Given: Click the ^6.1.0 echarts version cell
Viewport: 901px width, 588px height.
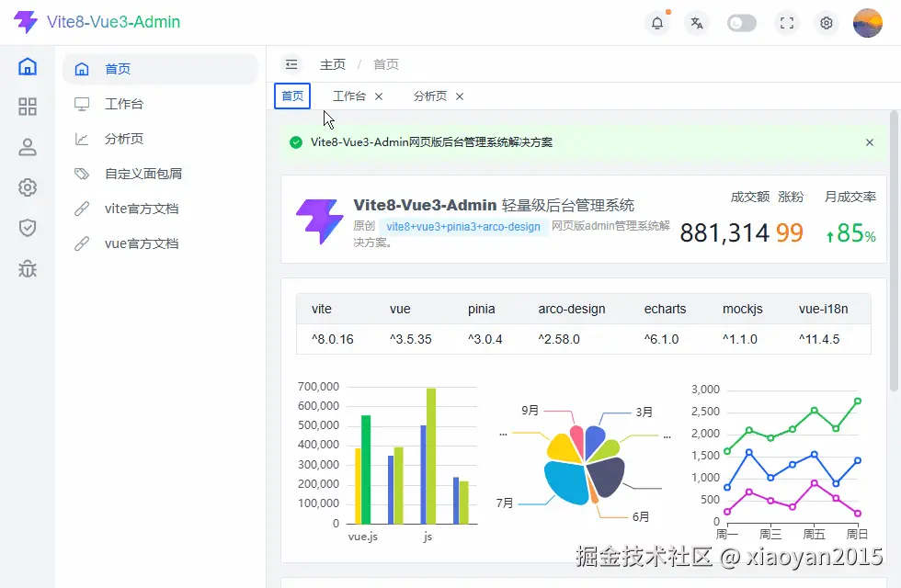Looking at the screenshot, I should click(661, 339).
